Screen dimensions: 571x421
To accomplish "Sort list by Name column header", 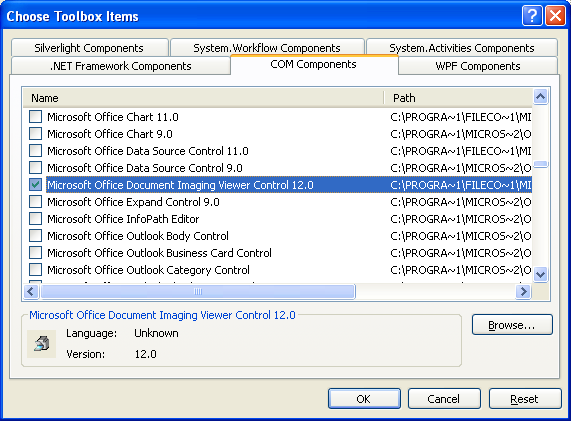I will tap(203, 98).
